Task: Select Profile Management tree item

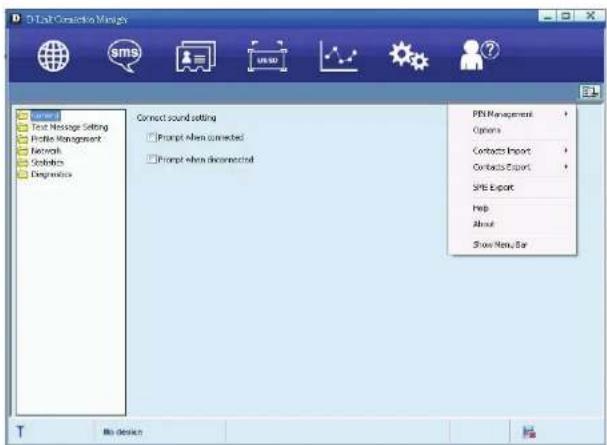Action: [66, 139]
